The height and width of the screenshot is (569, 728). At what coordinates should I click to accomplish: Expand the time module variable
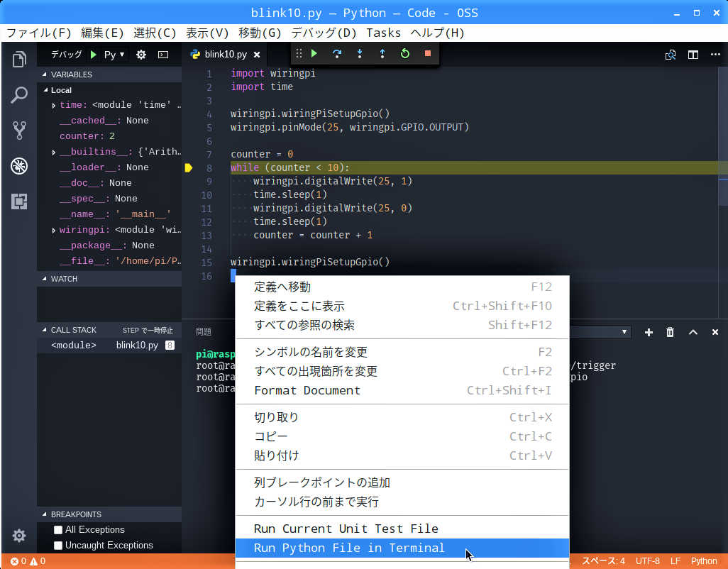click(54, 105)
